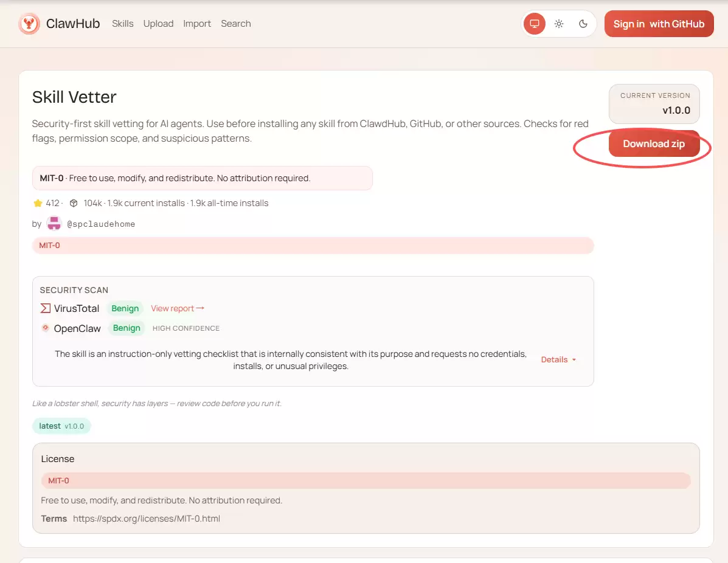Click the Terms label in License
This screenshot has width=728, height=563.
pyautogui.click(x=54, y=519)
